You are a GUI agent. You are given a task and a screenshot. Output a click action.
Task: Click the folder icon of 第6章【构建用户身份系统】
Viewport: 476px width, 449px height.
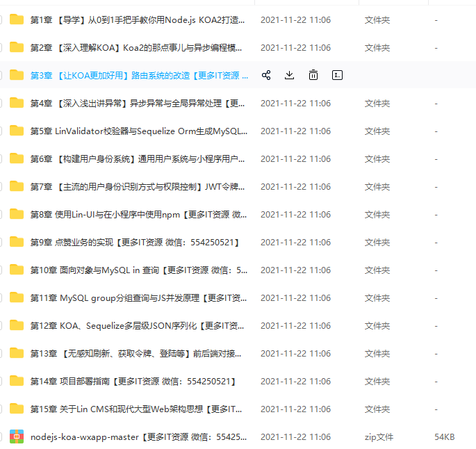pos(17,158)
